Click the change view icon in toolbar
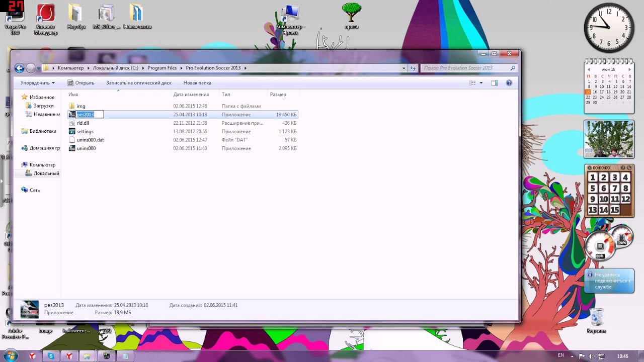Viewport: 644px width, 362px height. click(x=472, y=83)
